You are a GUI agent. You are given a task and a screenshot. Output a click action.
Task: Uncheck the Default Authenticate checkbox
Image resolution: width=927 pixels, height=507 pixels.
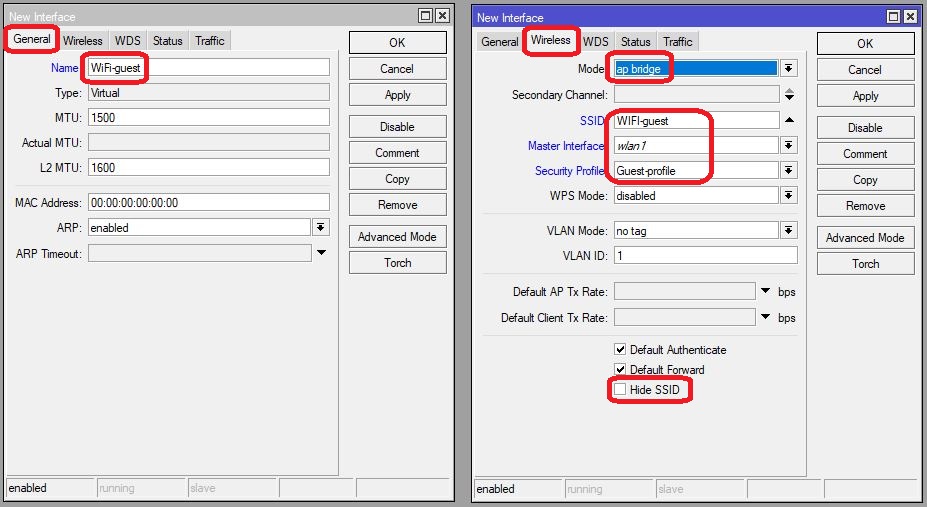(620, 350)
